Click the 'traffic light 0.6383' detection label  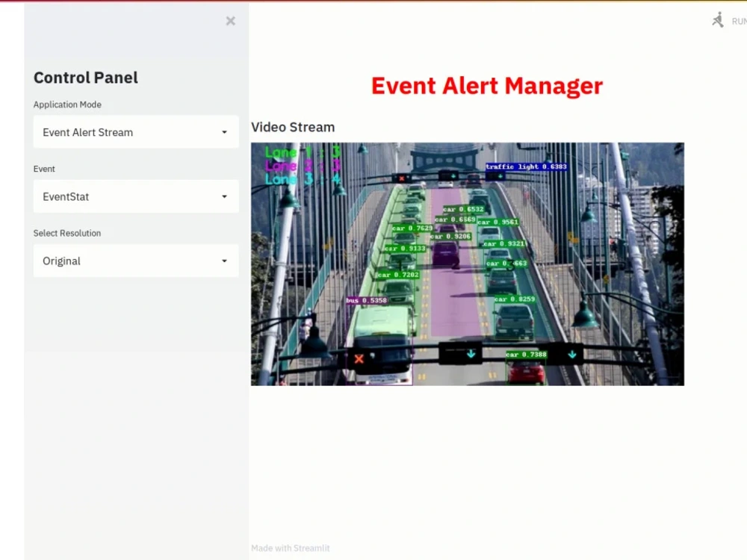526,167
